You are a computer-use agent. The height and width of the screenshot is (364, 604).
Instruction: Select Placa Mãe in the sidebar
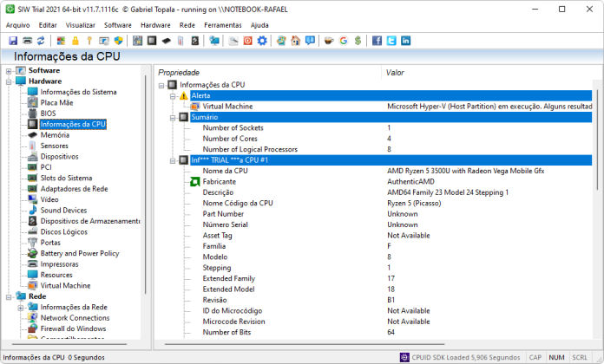click(56, 103)
